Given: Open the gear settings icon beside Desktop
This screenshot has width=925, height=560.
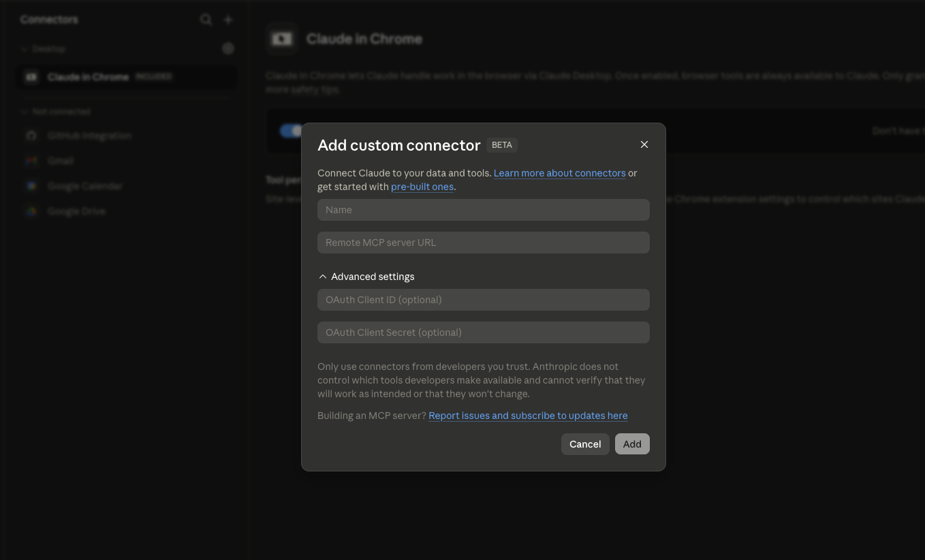Looking at the screenshot, I should [x=228, y=49].
